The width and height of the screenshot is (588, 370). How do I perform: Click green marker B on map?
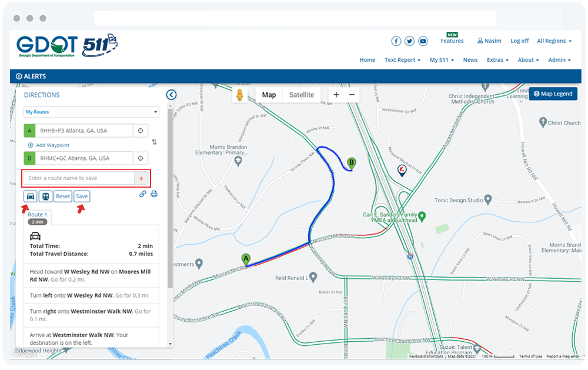[352, 164]
